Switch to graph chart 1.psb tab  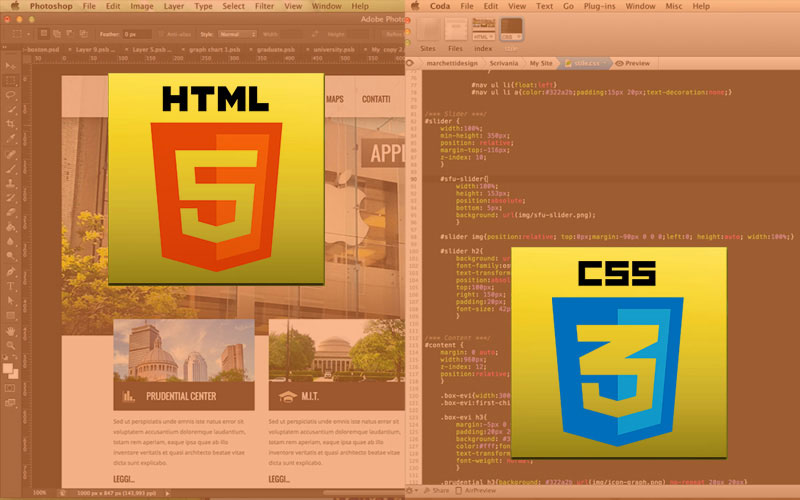coord(215,49)
